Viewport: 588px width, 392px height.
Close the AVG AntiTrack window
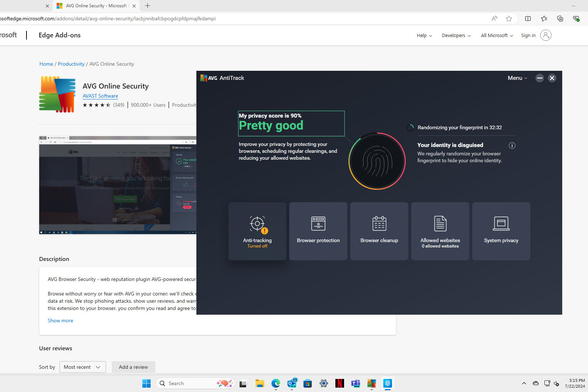pos(552,78)
